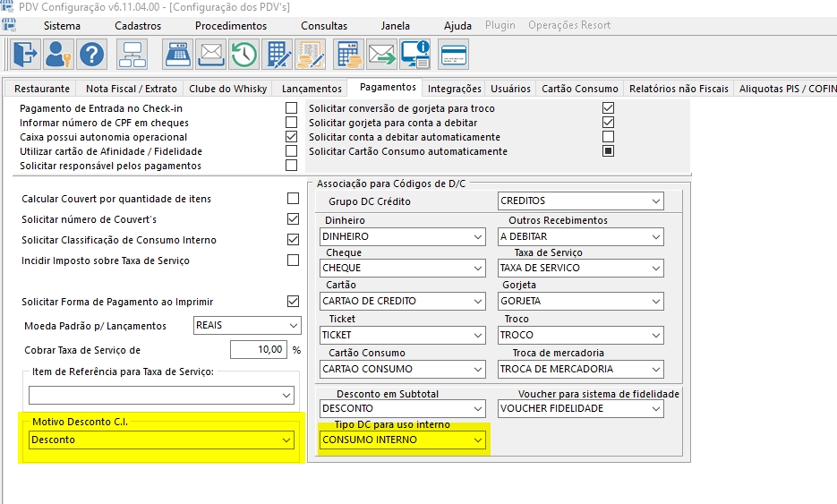The height and width of the screenshot is (504, 837).
Task: Expand the Dinheiro DINHEIRO combo box
Action: tap(403, 236)
